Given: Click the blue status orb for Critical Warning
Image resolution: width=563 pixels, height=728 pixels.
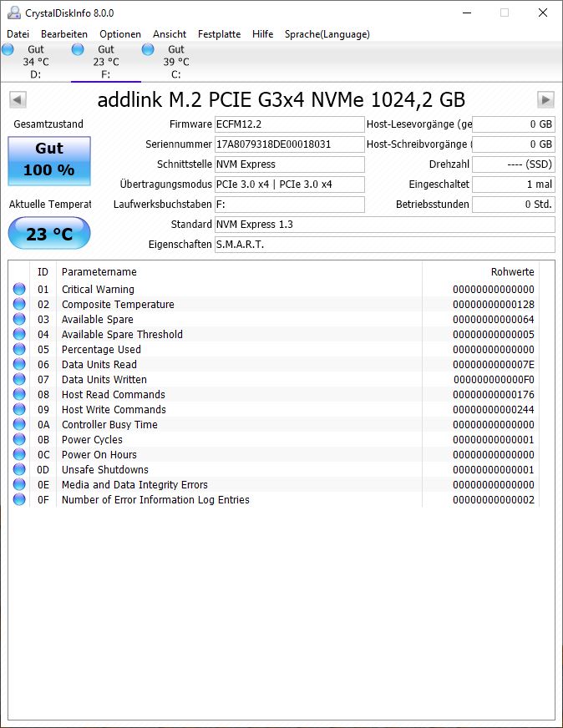Looking at the screenshot, I should coord(19,289).
